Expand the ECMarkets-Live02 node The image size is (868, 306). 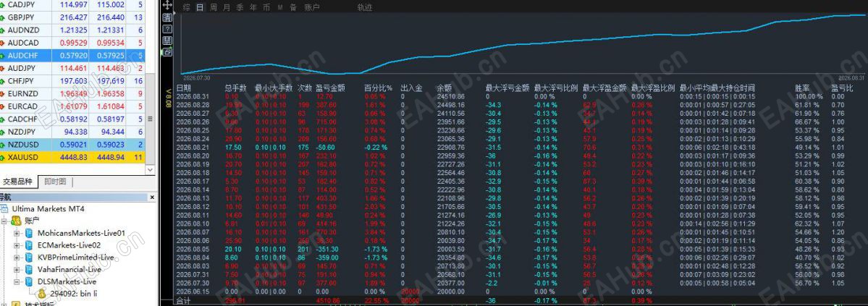click(17, 245)
